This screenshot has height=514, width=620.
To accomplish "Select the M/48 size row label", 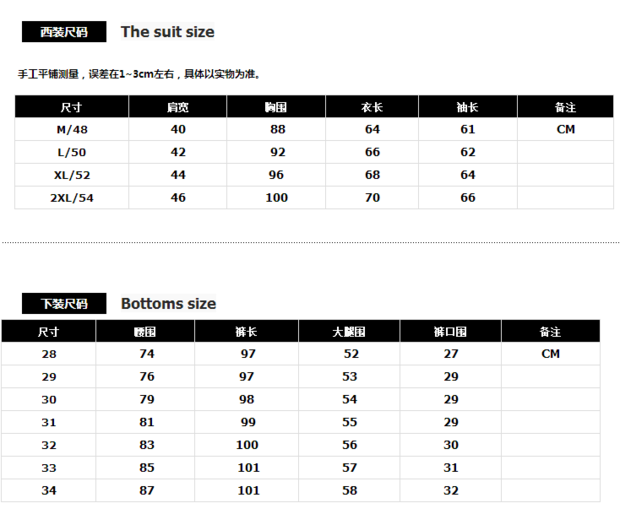I will tap(71, 130).
